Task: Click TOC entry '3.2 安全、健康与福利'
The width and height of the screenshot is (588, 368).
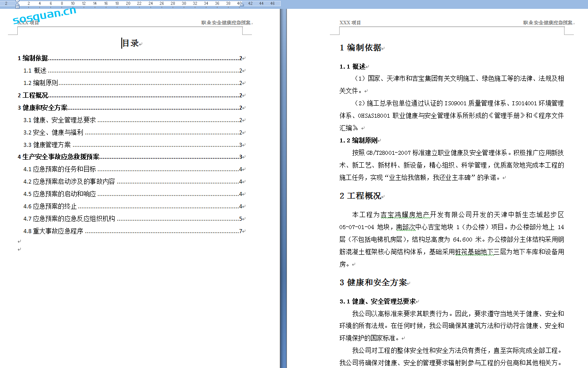Action: [54, 133]
